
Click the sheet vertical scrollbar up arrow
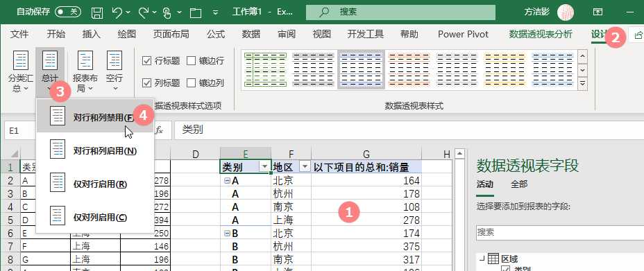coord(459,154)
